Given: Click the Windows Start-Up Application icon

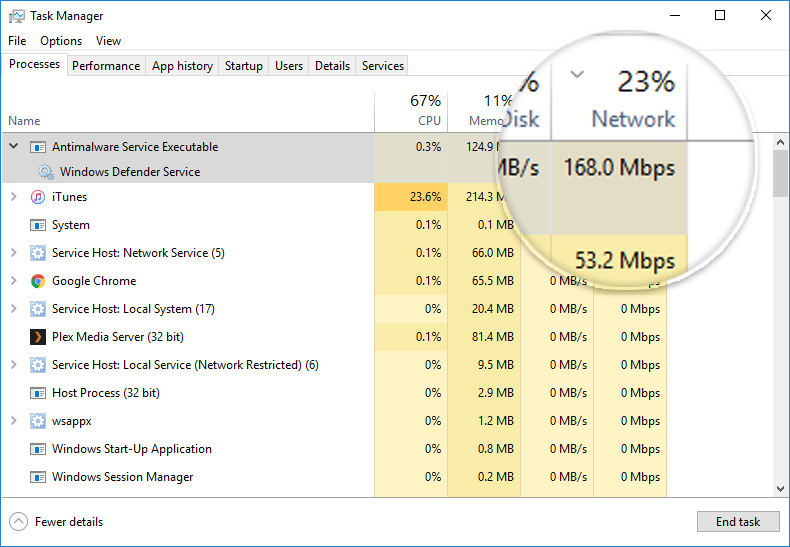Looking at the screenshot, I should point(38,449).
